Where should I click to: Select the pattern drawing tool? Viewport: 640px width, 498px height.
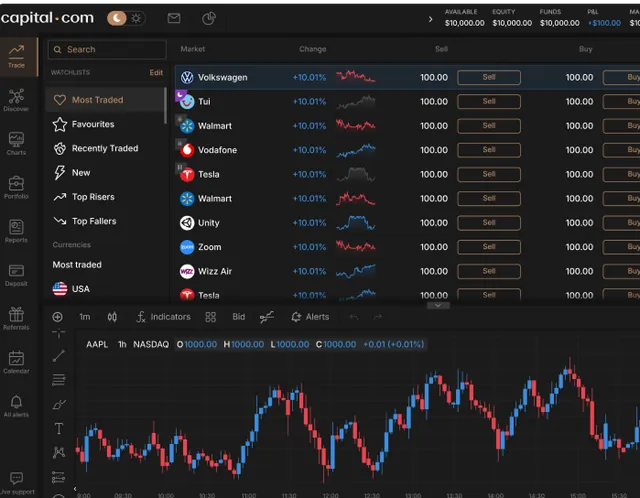click(59, 452)
